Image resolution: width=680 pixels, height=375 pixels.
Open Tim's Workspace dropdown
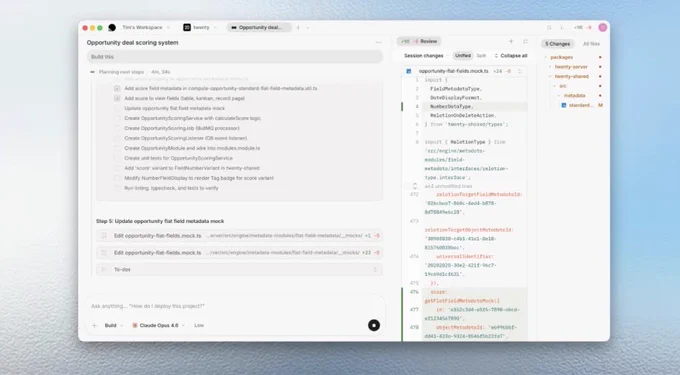point(145,27)
